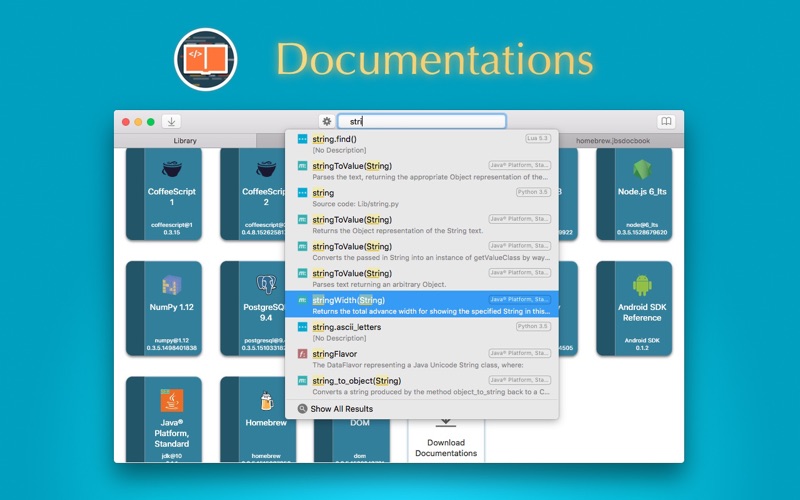Click the Homebrew beer mug icon
800x500 pixels.
266,401
